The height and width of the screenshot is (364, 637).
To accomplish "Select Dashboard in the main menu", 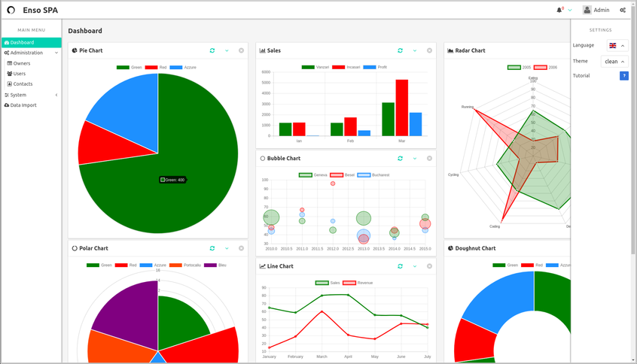I will [32, 42].
